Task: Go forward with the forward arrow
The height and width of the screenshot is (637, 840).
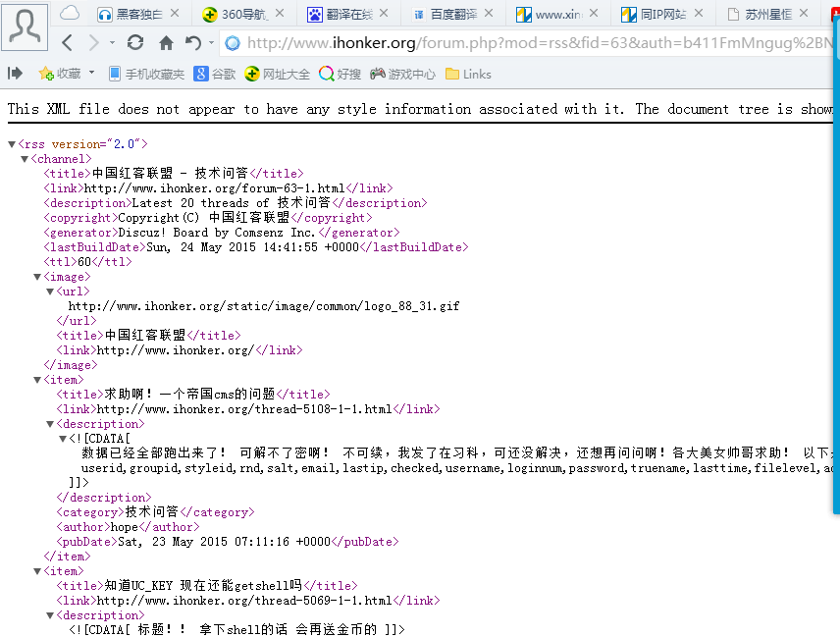Action: click(x=94, y=42)
